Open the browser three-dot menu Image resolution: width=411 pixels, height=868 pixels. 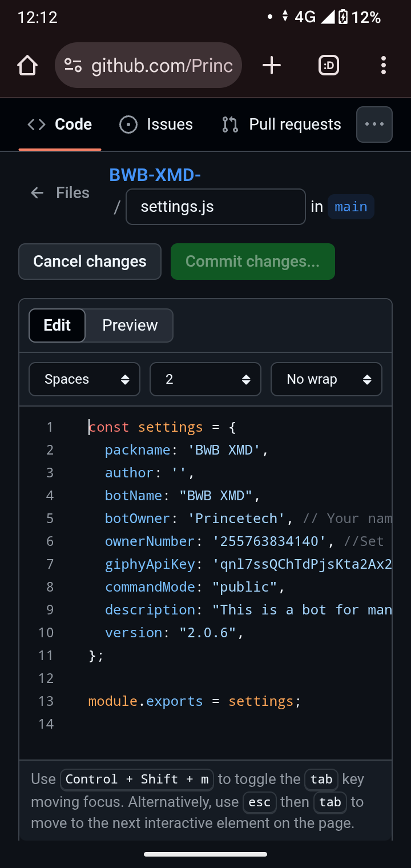(384, 66)
